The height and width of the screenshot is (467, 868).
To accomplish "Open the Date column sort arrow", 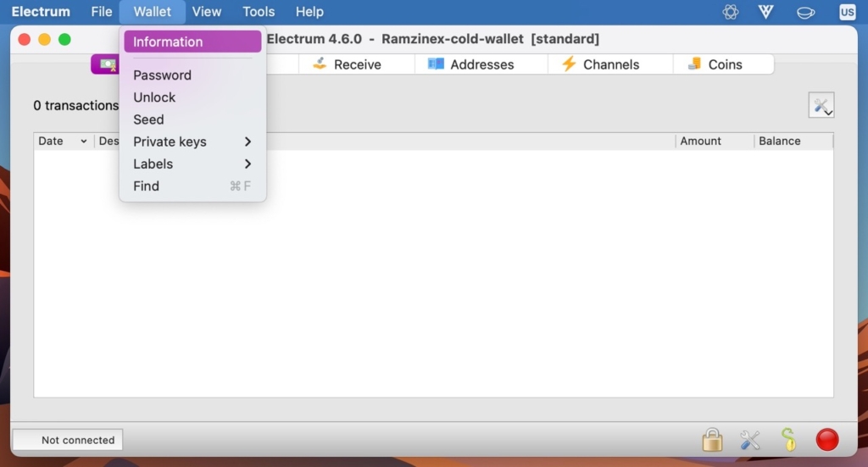I will tap(84, 141).
